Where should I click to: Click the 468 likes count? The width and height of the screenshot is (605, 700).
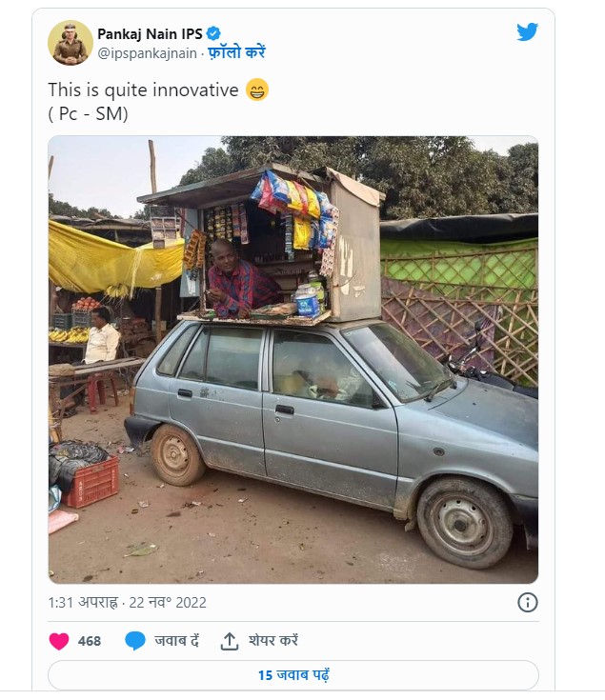(x=90, y=641)
